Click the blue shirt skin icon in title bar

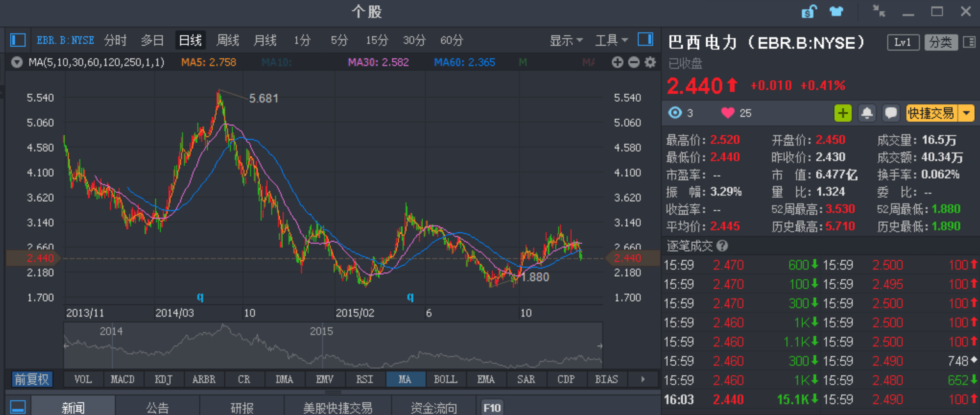tap(835, 11)
